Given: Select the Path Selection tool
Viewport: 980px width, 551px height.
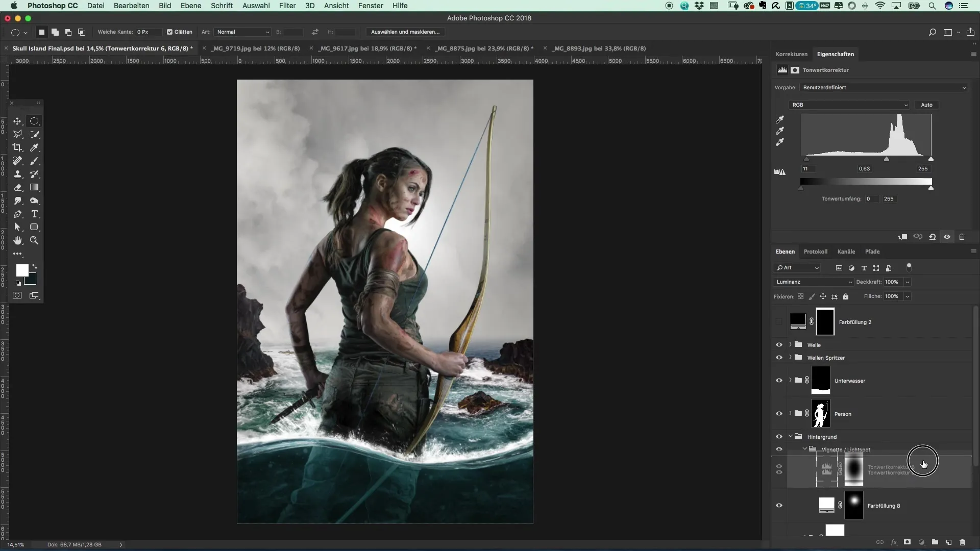Looking at the screenshot, I should tap(17, 227).
